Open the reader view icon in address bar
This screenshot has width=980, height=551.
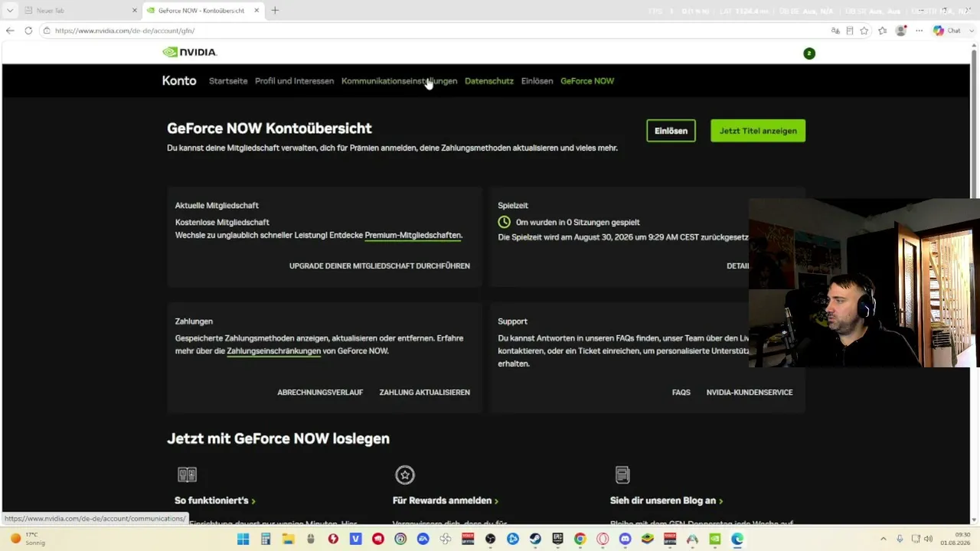[x=850, y=31]
